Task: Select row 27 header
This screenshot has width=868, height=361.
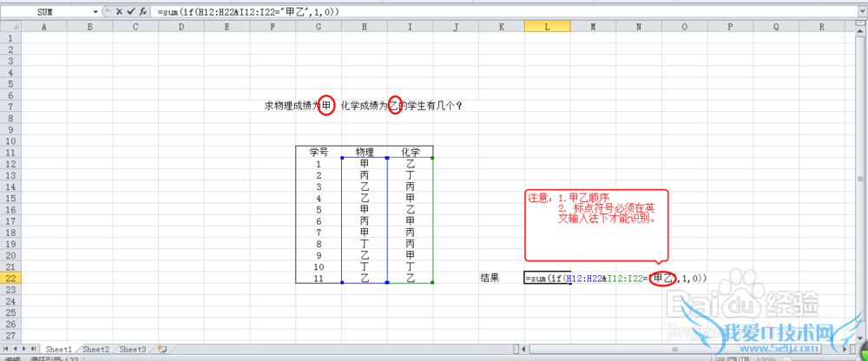Action: coord(11,336)
